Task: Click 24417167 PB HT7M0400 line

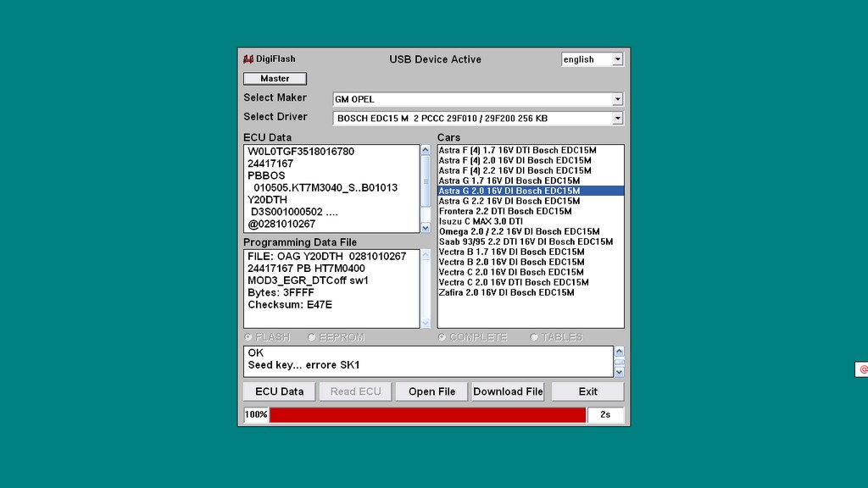Action: (306, 269)
